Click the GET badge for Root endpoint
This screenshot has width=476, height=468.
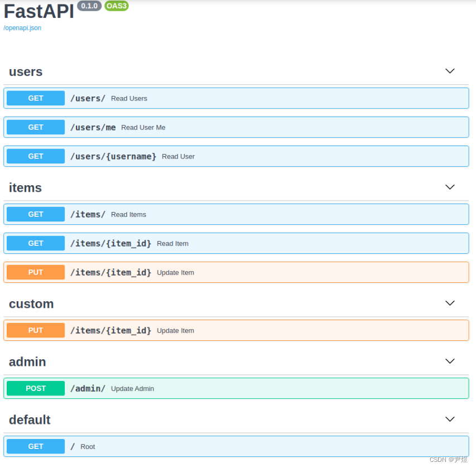click(x=36, y=446)
